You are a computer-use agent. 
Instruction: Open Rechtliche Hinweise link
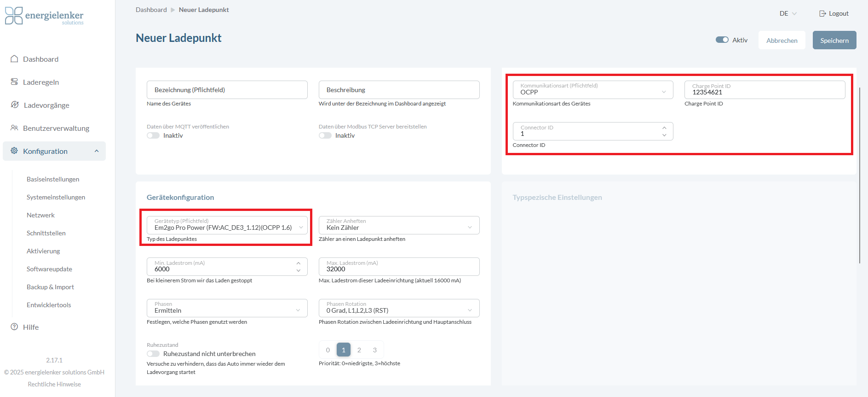[x=54, y=384]
